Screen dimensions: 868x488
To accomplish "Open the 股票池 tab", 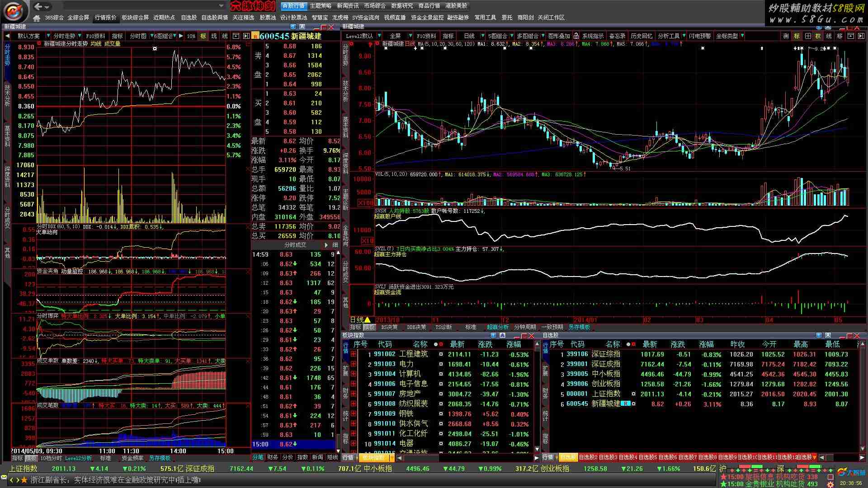I will click(x=268, y=18).
